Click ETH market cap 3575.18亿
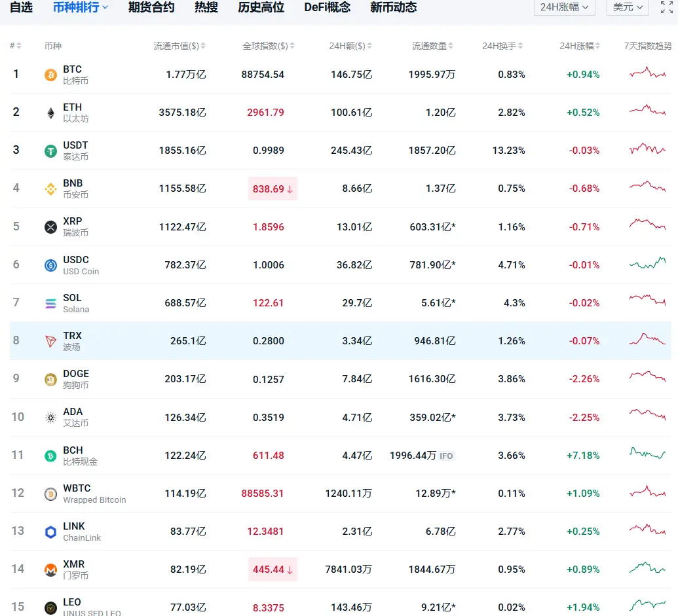 182,113
